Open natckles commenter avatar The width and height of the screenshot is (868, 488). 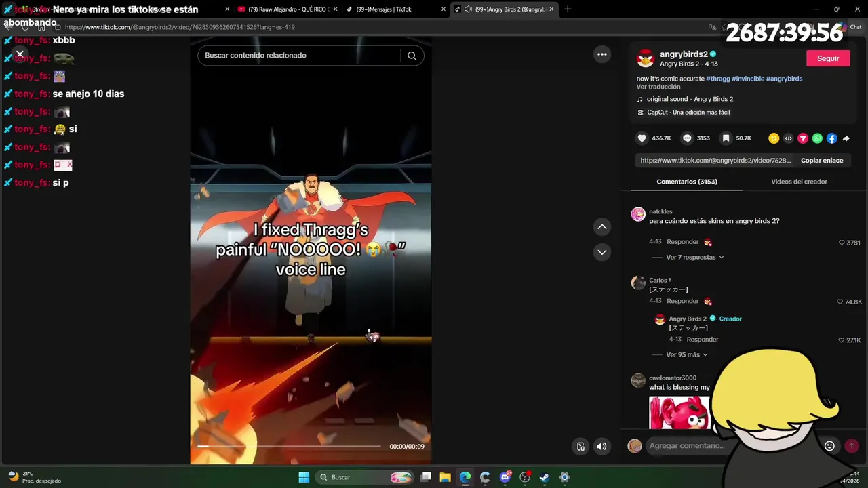[638, 215]
